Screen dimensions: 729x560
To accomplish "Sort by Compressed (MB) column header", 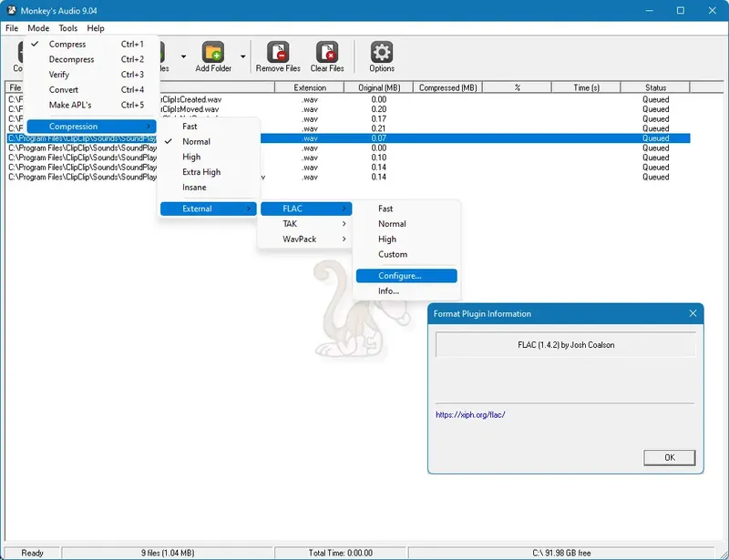I will pyautogui.click(x=447, y=87).
